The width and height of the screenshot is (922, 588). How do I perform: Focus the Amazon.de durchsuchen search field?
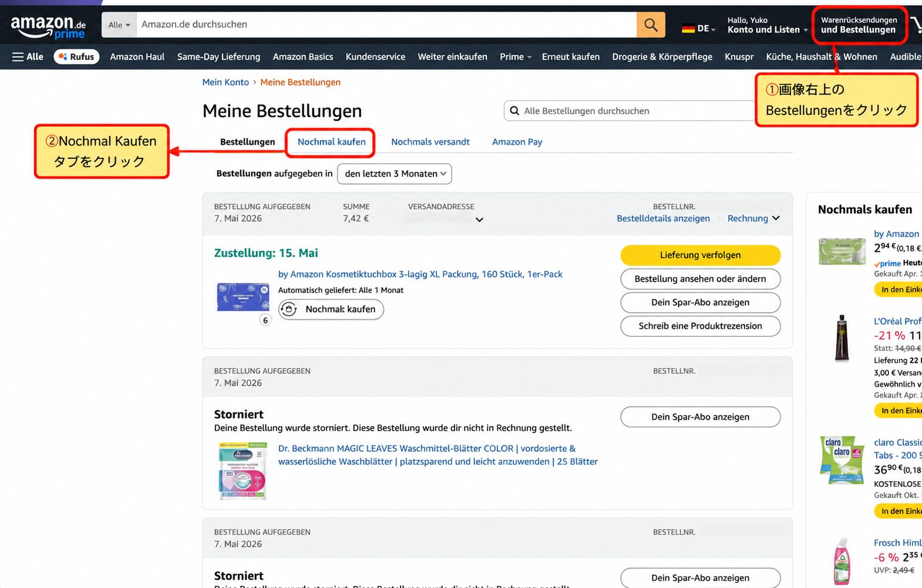coord(386,25)
